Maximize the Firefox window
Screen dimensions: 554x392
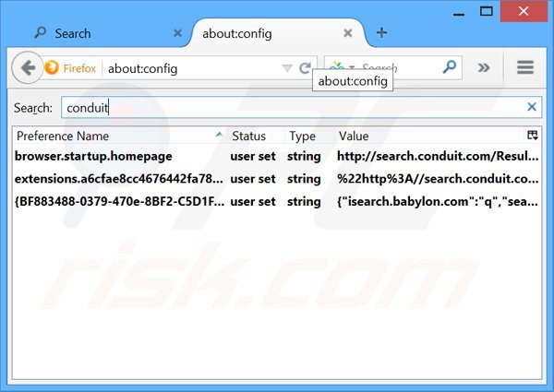click(487, 11)
